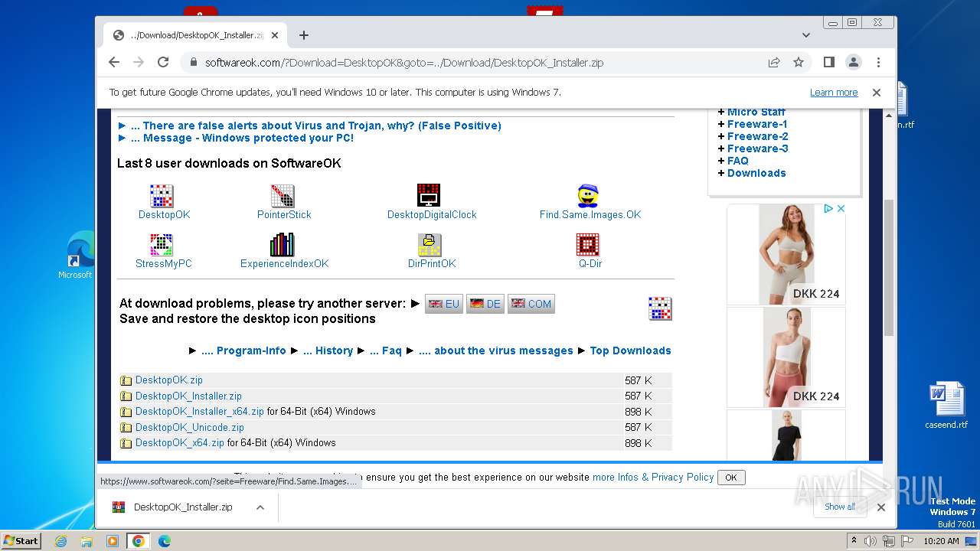Download DesktopOK_x64.zip
The height and width of the screenshot is (551, 980).
tap(180, 443)
